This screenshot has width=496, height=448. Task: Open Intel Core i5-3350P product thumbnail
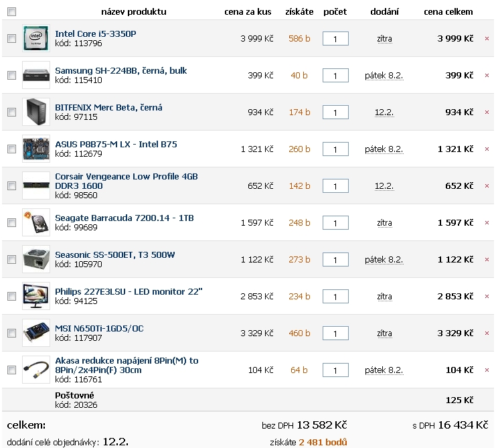36,38
